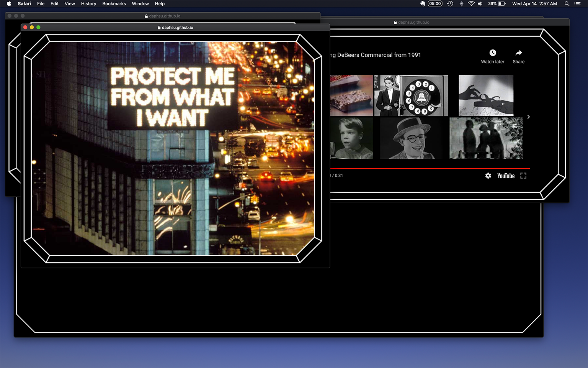Image resolution: width=588 pixels, height=368 pixels.
Task: Open the hand silhouette suggested video thumbnail
Action: 486,95
